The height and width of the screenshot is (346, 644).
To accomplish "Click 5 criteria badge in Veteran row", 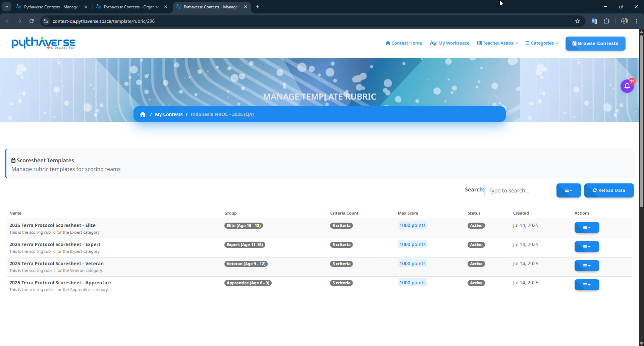I will coord(341,264).
